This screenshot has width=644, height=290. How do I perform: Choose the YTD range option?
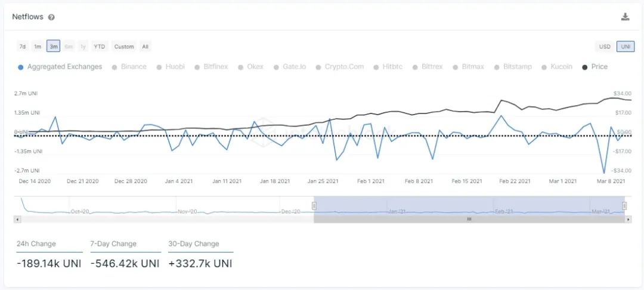click(x=100, y=47)
